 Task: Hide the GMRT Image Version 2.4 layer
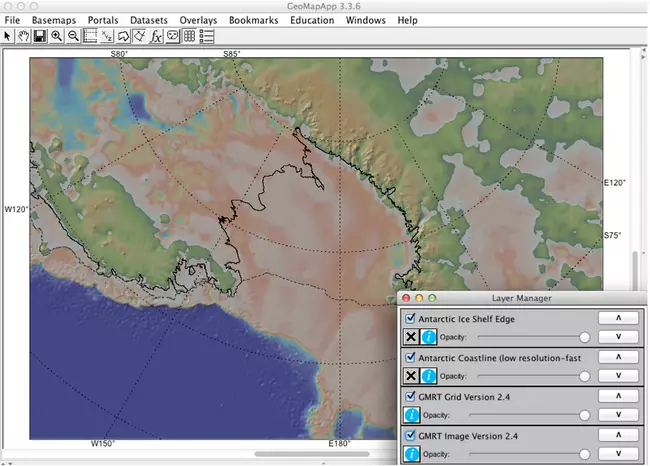410,436
